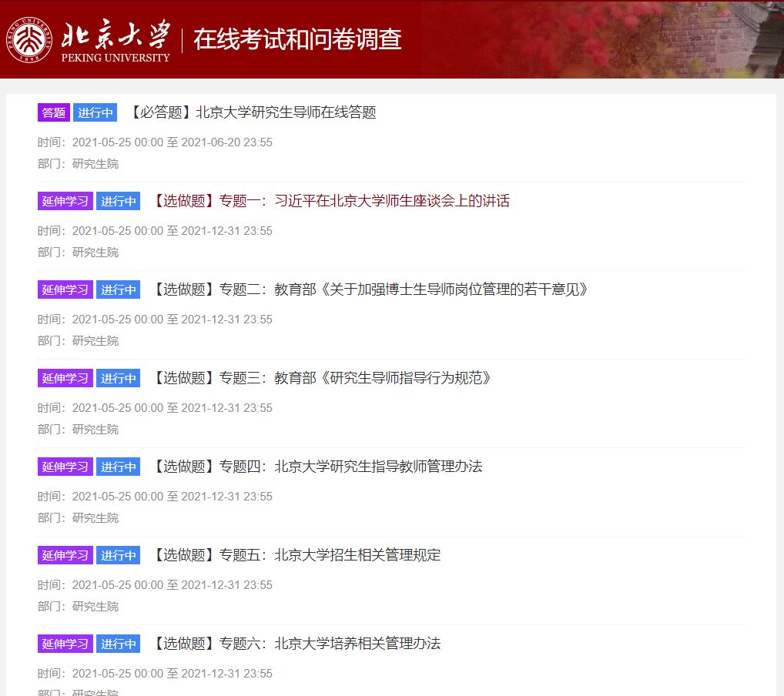Click 进行中 badge of 专题三

119,378
